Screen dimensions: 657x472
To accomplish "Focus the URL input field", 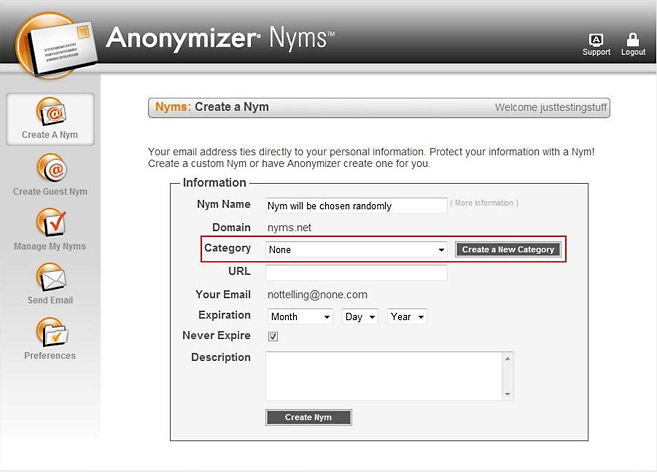I will (x=355, y=272).
